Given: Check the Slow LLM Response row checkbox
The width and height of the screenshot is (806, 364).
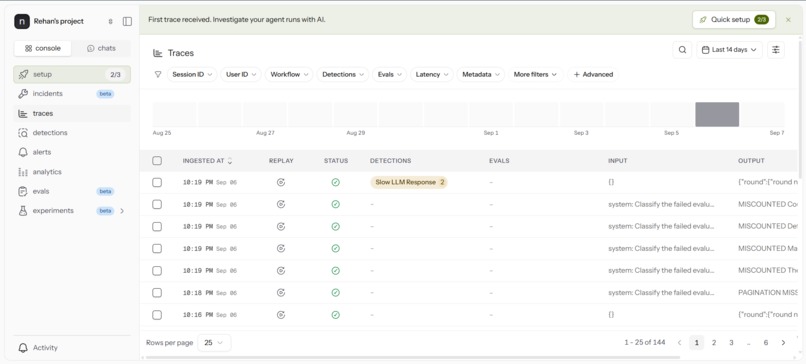Looking at the screenshot, I should [x=157, y=183].
